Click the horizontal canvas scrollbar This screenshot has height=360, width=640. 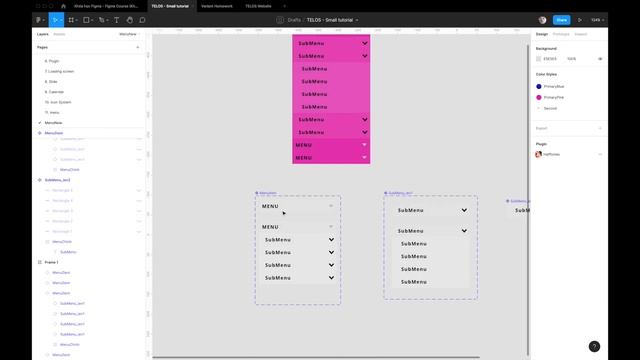pos(316,357)
